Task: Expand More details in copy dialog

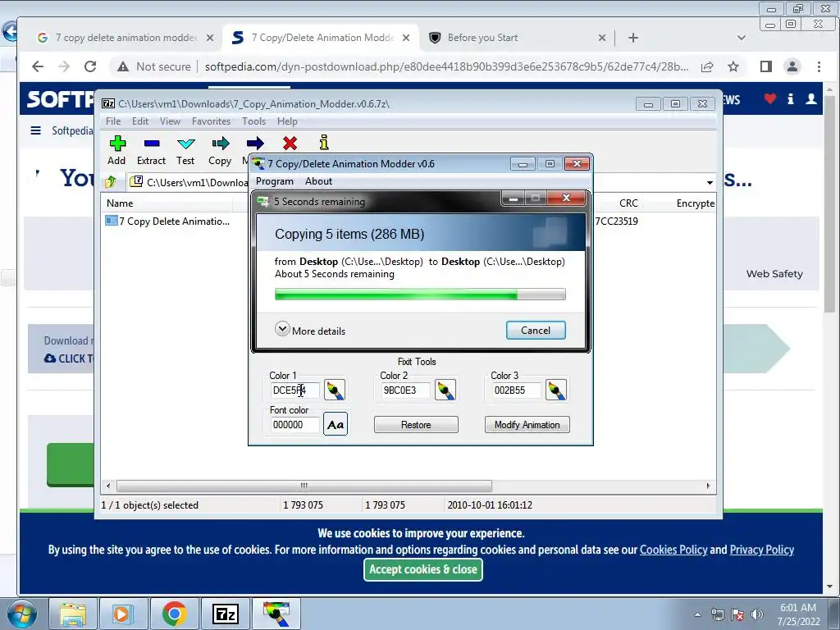Action: 310,330
